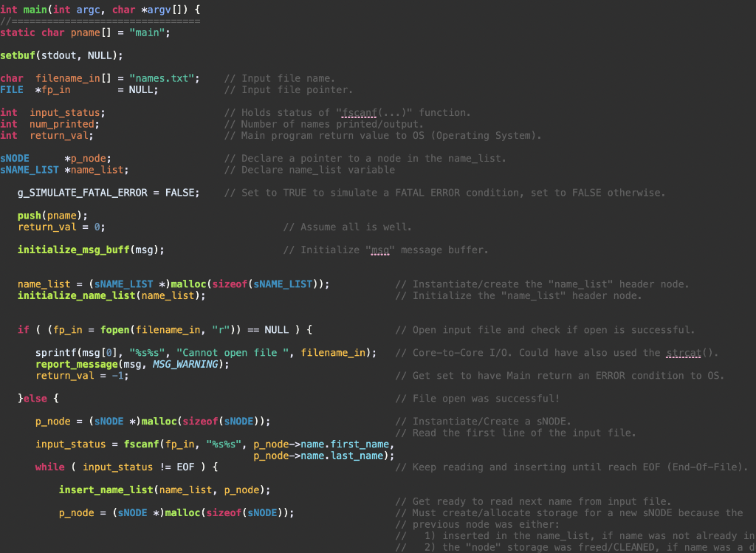Click the comment "Input file pointer."

click(289, 89)
